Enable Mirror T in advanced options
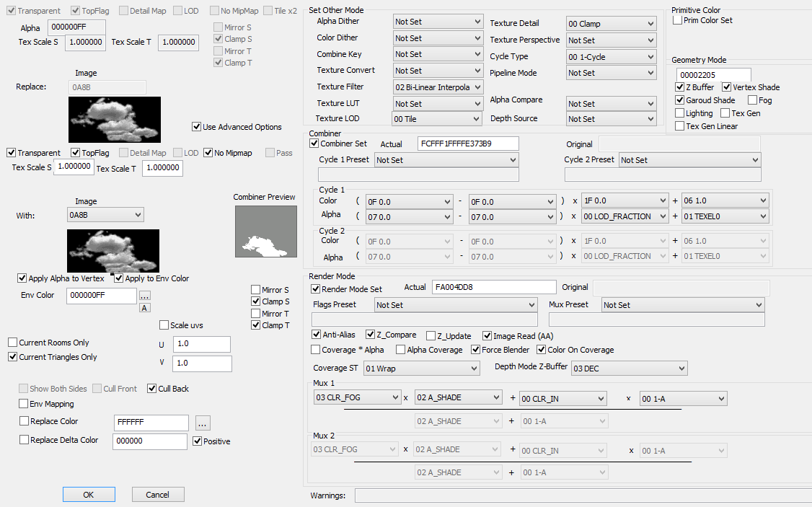812x507 pixels. [x=255, y=313]
